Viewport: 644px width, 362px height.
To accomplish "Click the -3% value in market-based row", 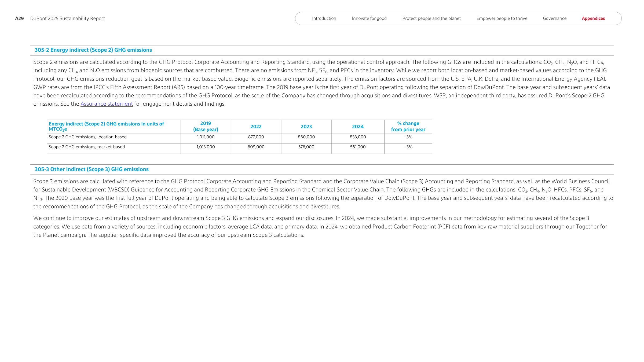I will point(408,147).
